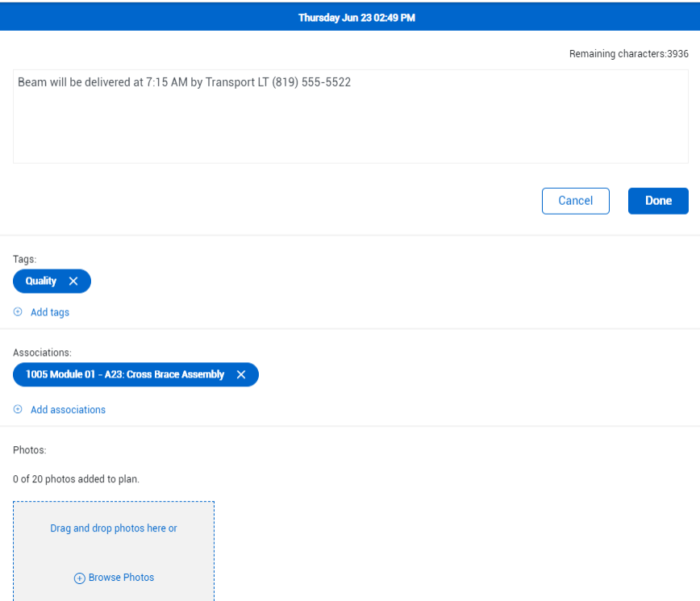Click the plus icon beside Add tags
This screenshot has height=601, width=700.
coord(18,312)
